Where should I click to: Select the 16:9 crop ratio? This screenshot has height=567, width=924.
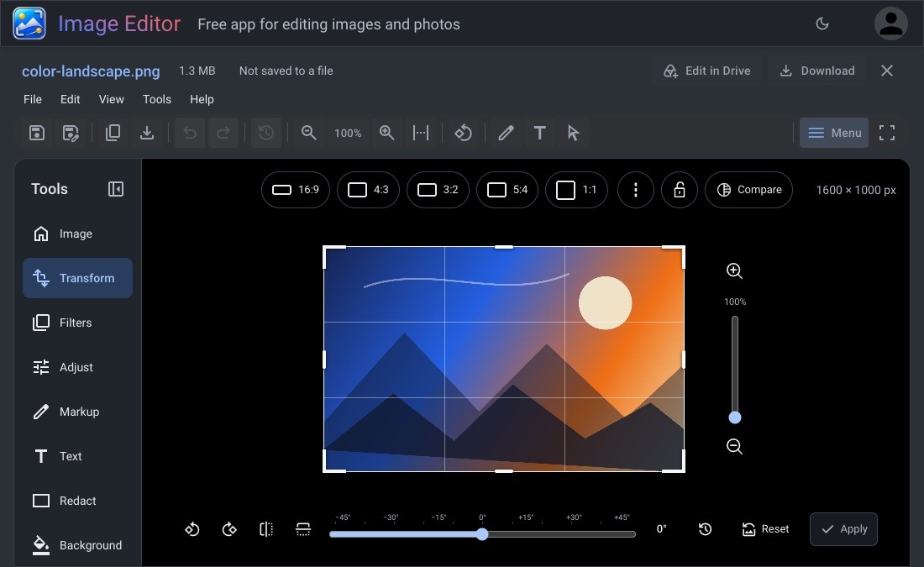tap(295, 190)
